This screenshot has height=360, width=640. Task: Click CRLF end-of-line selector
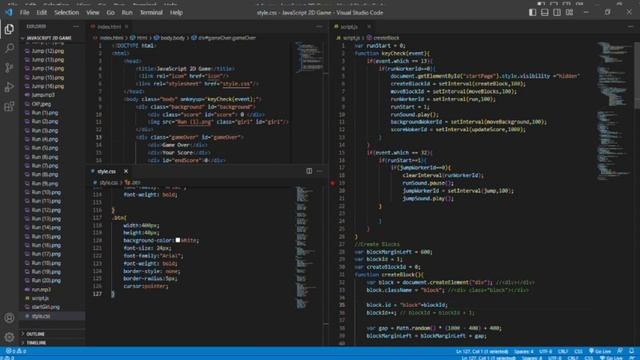[563, 351]
